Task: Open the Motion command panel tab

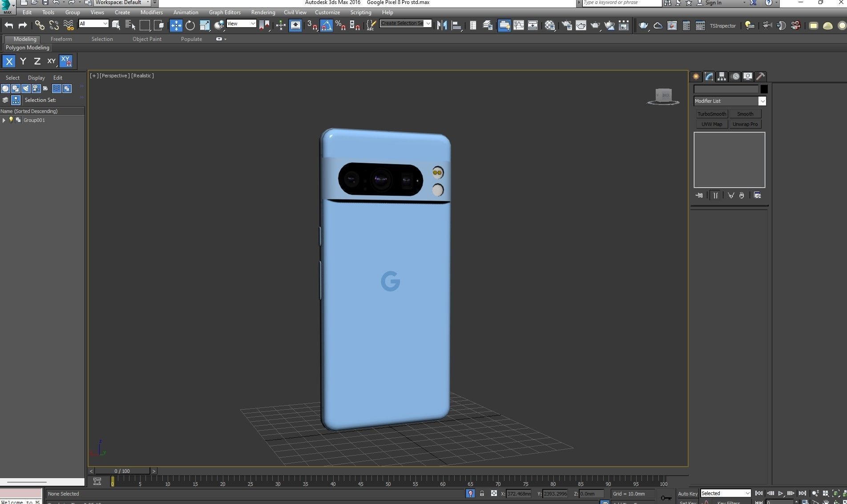Action: (x=735, y=76)
